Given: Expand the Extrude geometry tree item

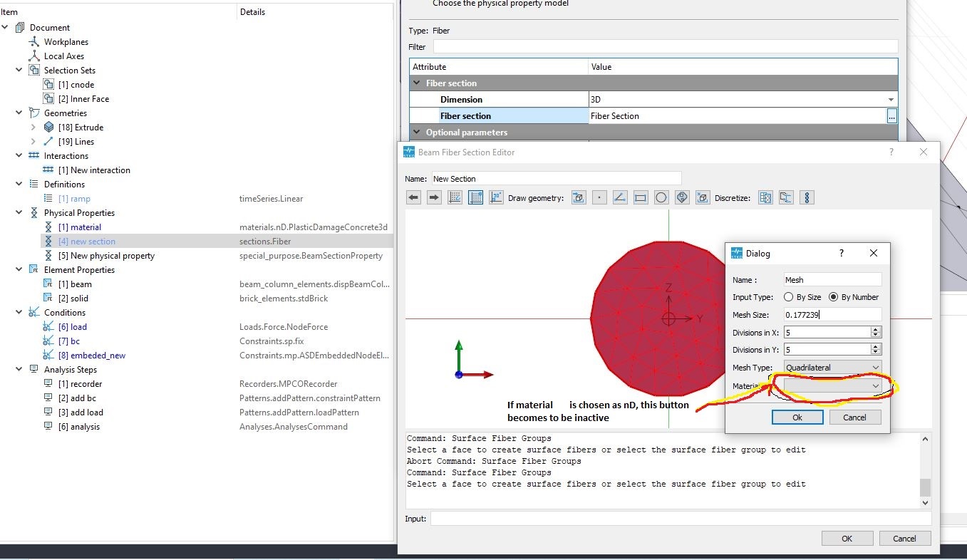Looking at the screenshot, I should click(33, 128).
